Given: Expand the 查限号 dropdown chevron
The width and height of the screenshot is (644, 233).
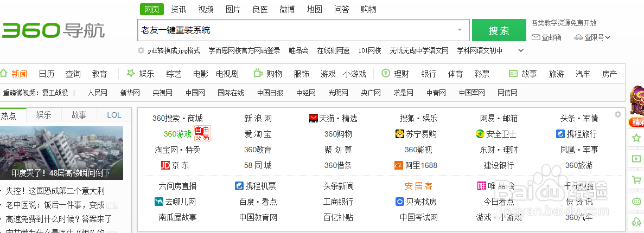Looking at the screenshot, I should click(608, 37).
